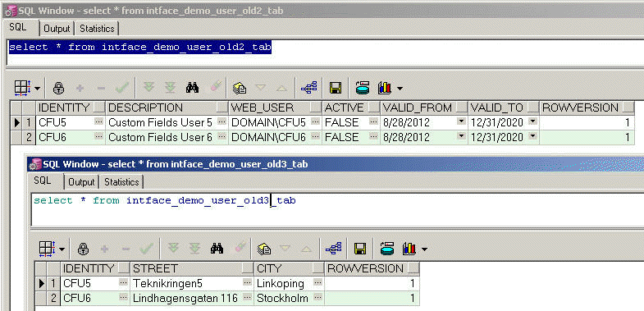
Task: Click the lock edit-data icon in old3 window
Action: [84, 249]
